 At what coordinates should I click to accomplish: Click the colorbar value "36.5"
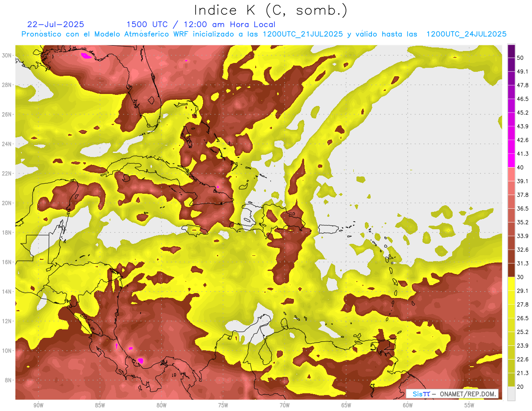pyautogui.click(x=523, y=208)
